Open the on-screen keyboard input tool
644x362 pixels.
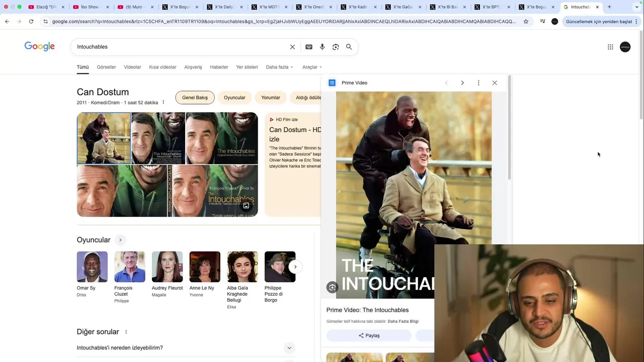[x=309, y=47]
